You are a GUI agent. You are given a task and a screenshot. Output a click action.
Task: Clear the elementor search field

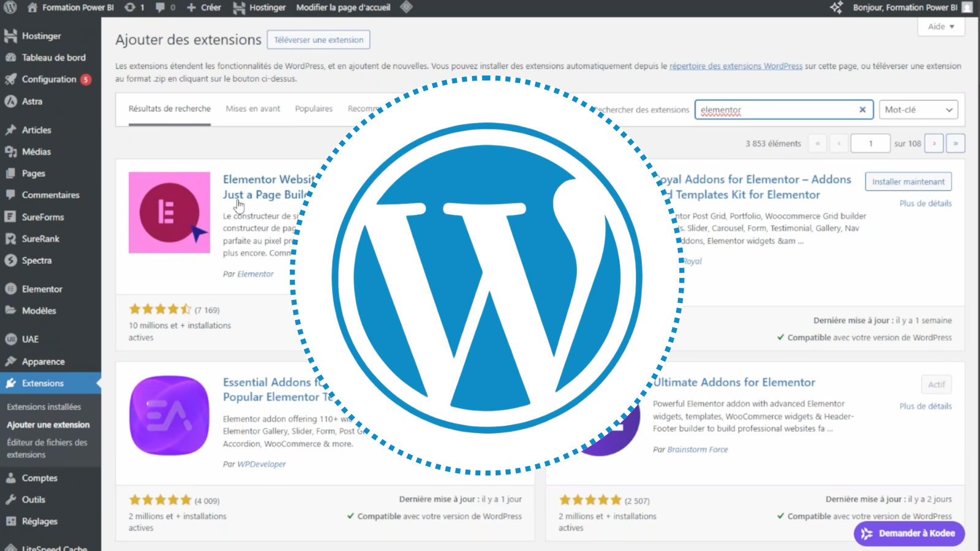pyautogui.click(x=862, y=110)
